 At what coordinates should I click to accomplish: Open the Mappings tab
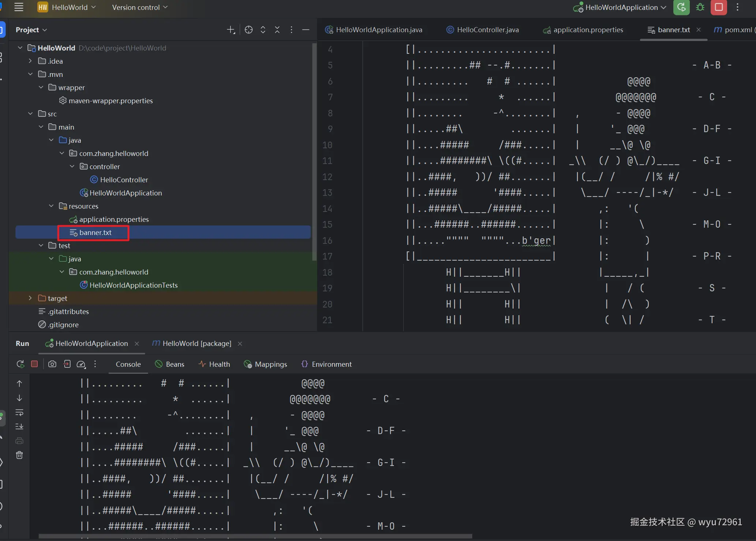click(265, 364)
